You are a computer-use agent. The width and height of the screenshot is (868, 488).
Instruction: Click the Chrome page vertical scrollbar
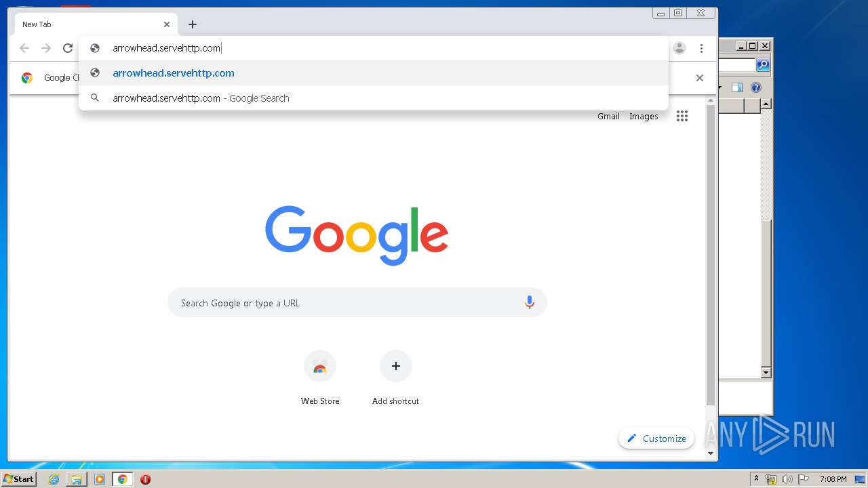711,255
